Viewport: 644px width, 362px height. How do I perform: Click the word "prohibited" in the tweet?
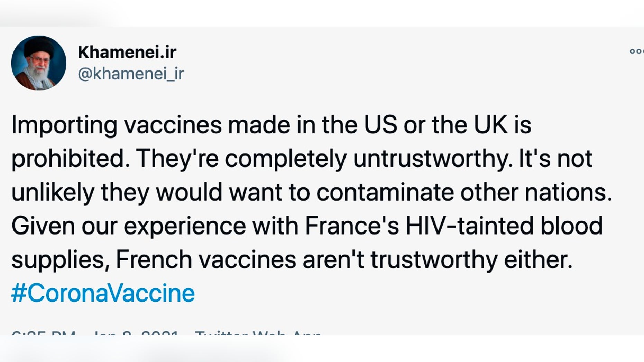pos(68,159)
